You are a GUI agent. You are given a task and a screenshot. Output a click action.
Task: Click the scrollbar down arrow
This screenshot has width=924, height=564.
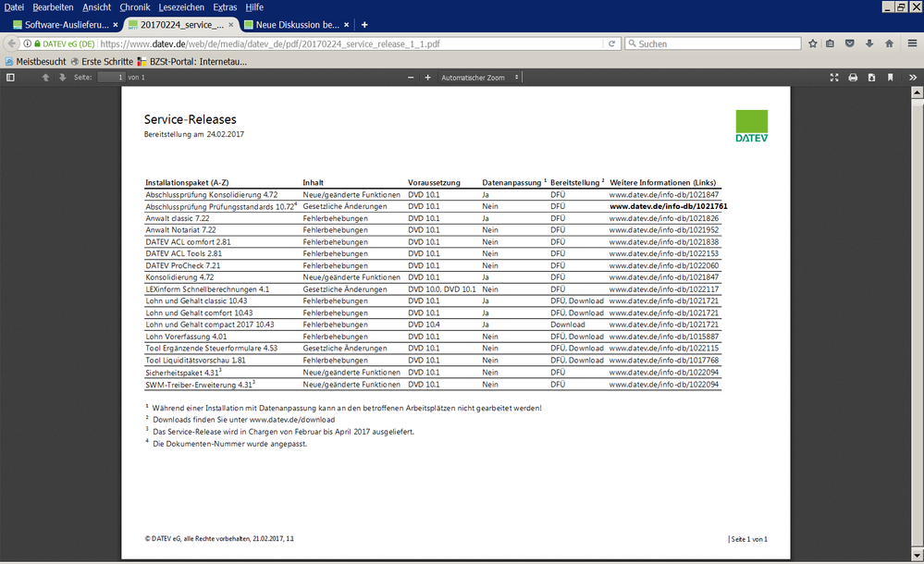click(x=917, y=555)
